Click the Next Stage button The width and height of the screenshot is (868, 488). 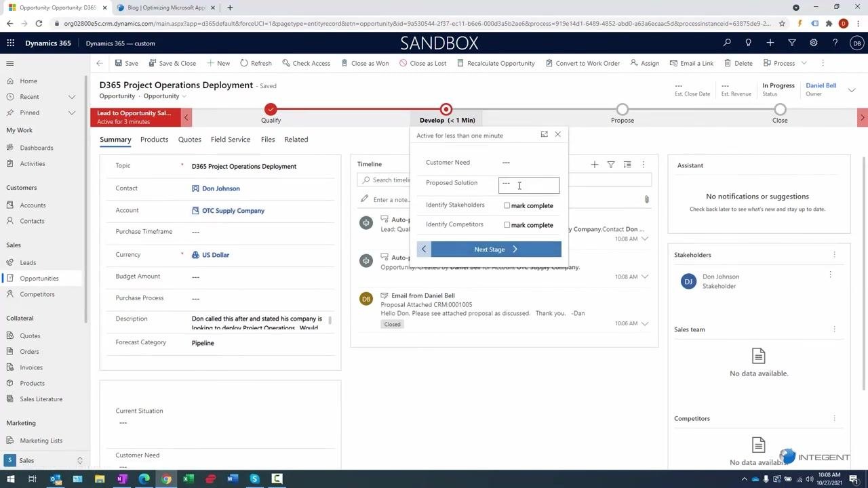point(496,249)
